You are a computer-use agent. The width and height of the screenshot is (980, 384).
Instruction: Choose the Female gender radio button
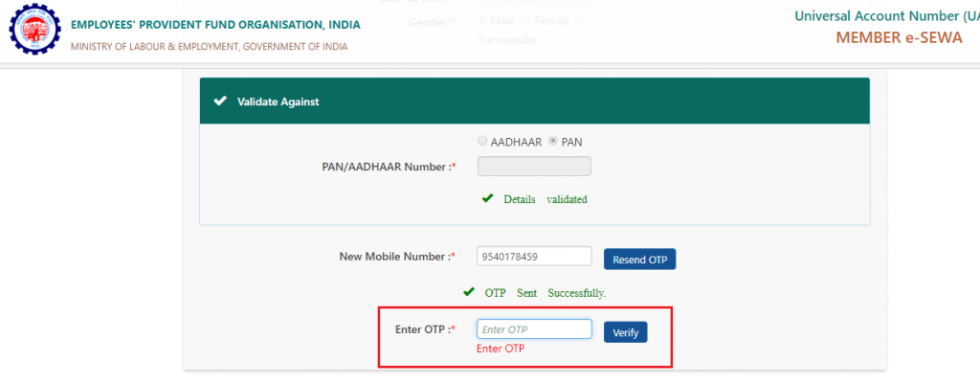526,21
